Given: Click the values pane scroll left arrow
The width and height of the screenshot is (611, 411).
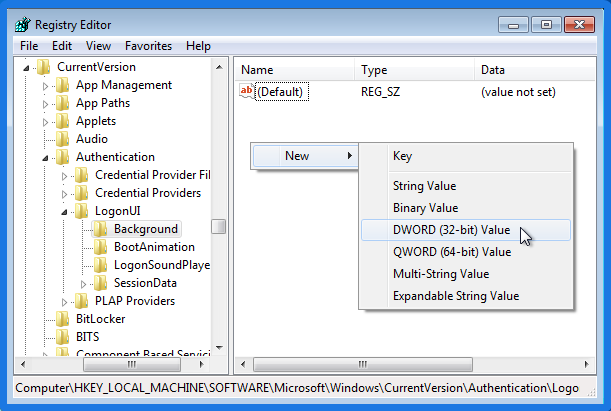Looking at the screenshot, I should click(x=244, y=365).
